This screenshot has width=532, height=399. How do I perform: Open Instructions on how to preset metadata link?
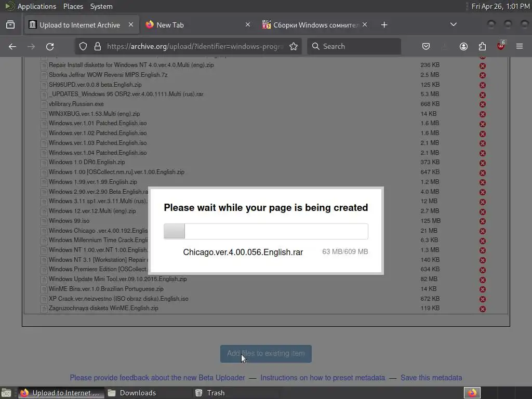click(323, 378)
